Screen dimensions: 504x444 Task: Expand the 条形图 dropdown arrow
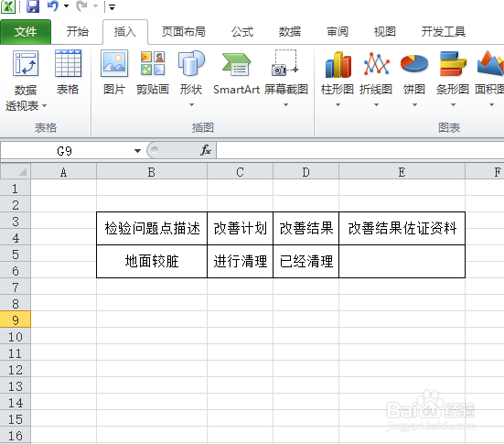pos(453,105)
